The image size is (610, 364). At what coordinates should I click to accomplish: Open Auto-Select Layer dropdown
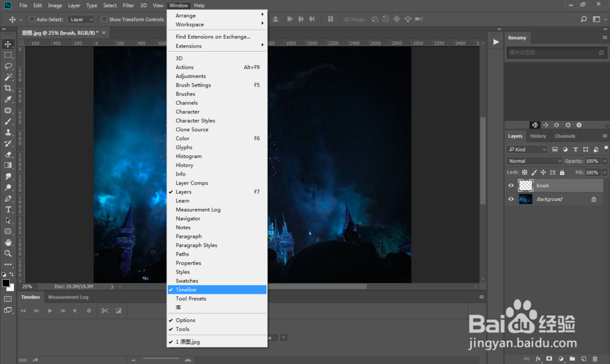coord(81,19)
